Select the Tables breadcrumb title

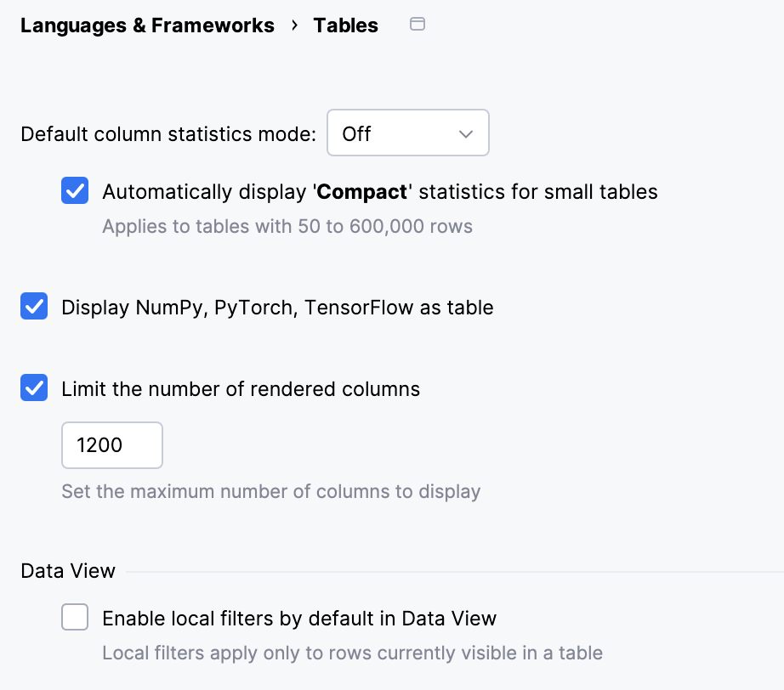pyautogui.click(x=345, y=25)
